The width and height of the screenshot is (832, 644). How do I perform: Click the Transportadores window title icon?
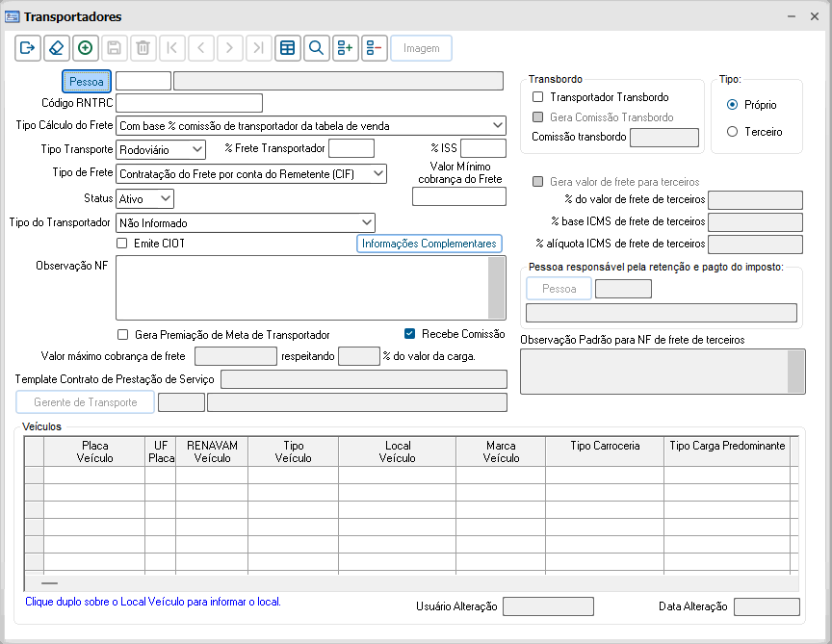13,17
